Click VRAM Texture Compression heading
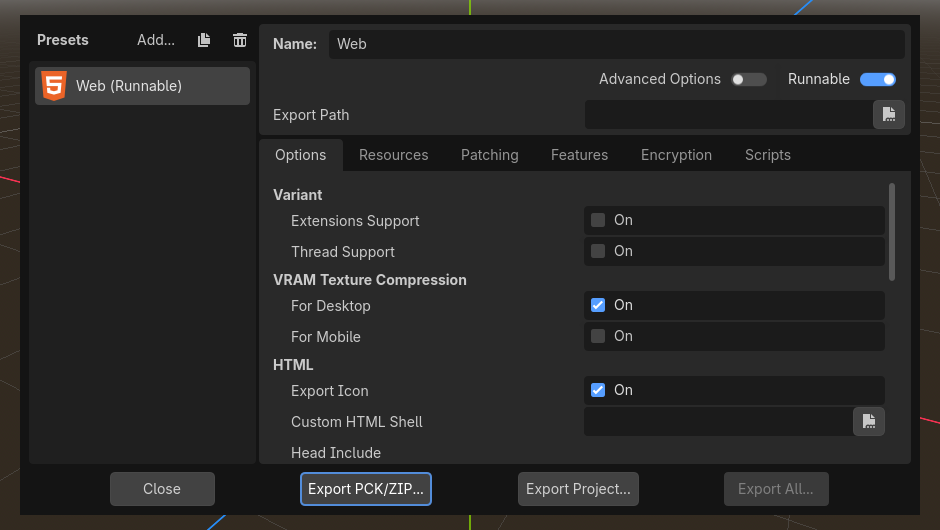This screenshot has height=530, width=940. point(369,280)
